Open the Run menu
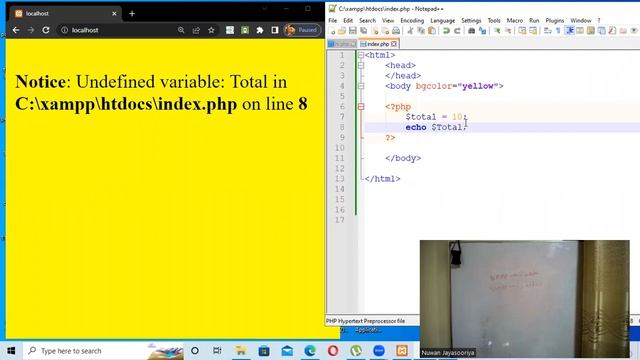Screen dimensions: 640x360 pos(534,20)
